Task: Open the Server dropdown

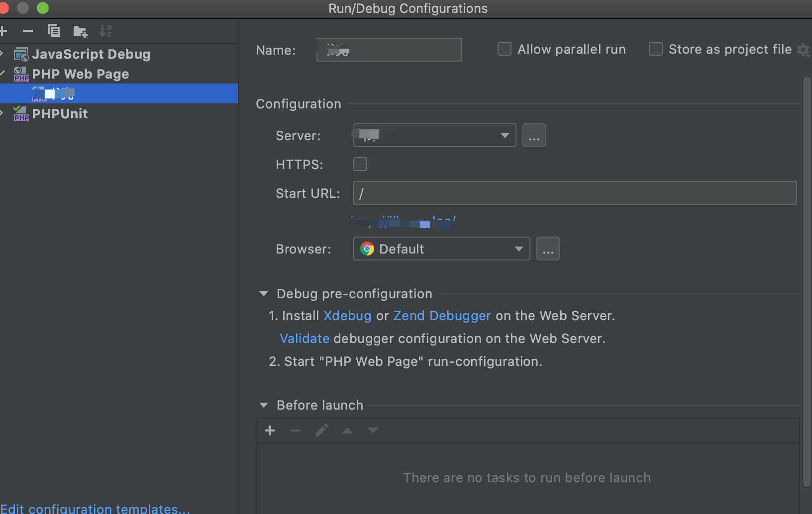Action: (x=434, y=135)
